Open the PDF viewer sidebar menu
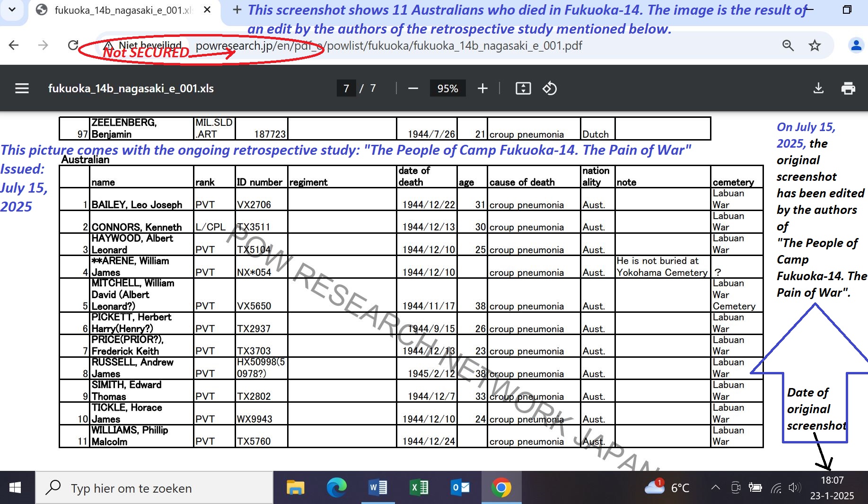 [22, 88]
